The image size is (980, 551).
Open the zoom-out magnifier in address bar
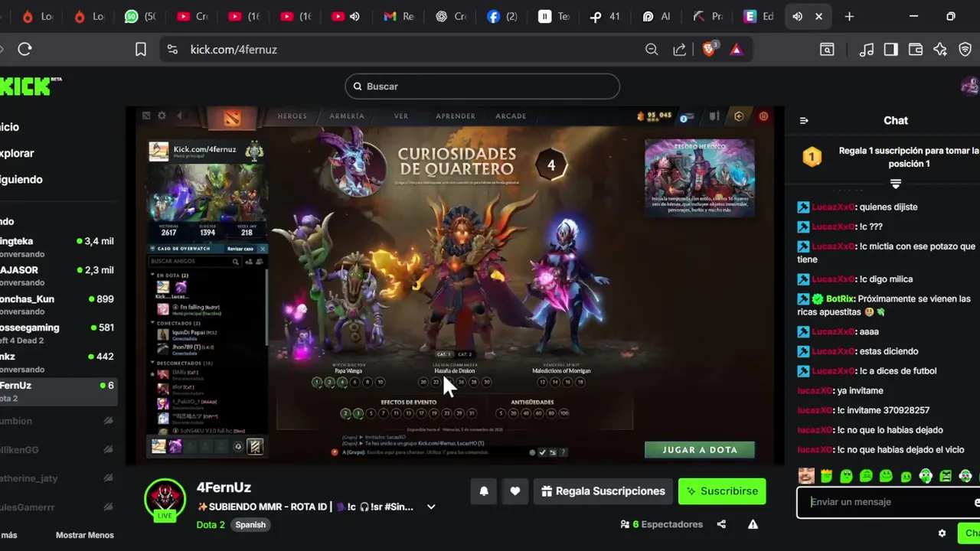tap(652, 49)
